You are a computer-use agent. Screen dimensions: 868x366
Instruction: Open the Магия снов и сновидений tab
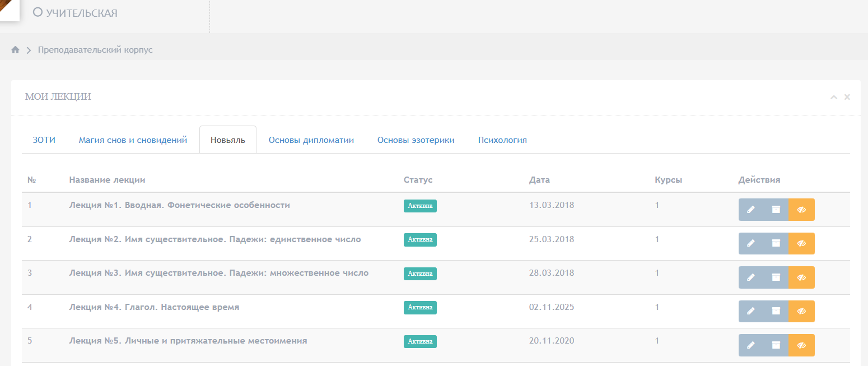[133, 140]
